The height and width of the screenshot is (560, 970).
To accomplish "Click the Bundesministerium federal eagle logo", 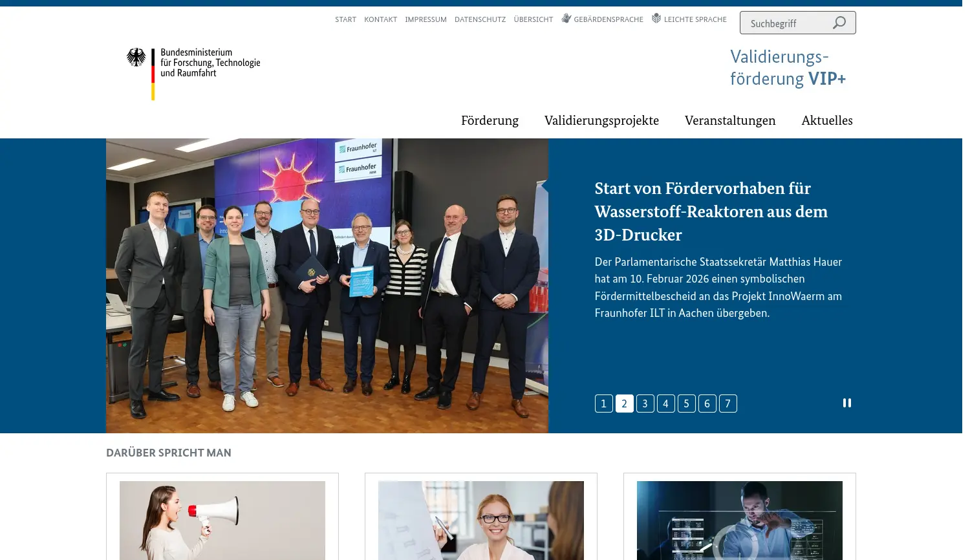I will pos(136,58).
